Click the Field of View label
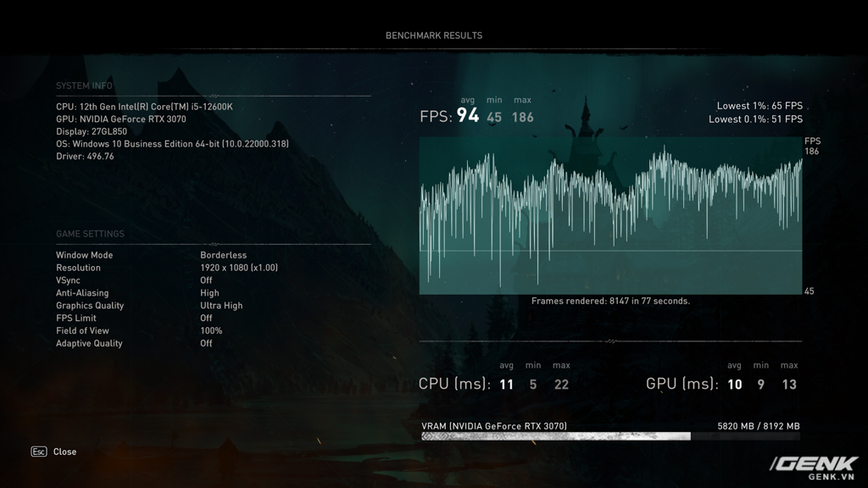Viewport: 868px width, 488px height. click(x=82, y=331)
